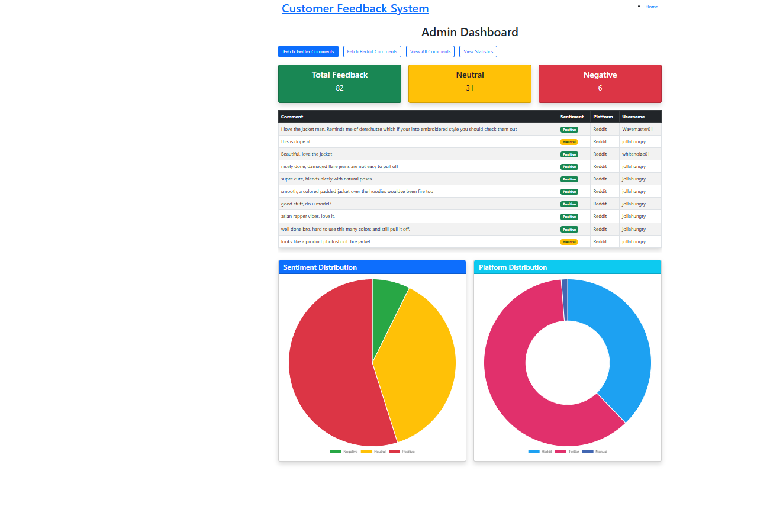Viewport: 770px width, 532px height.
Task: Click the Fetch Reddit Comments button
Action: coord(372,51)
